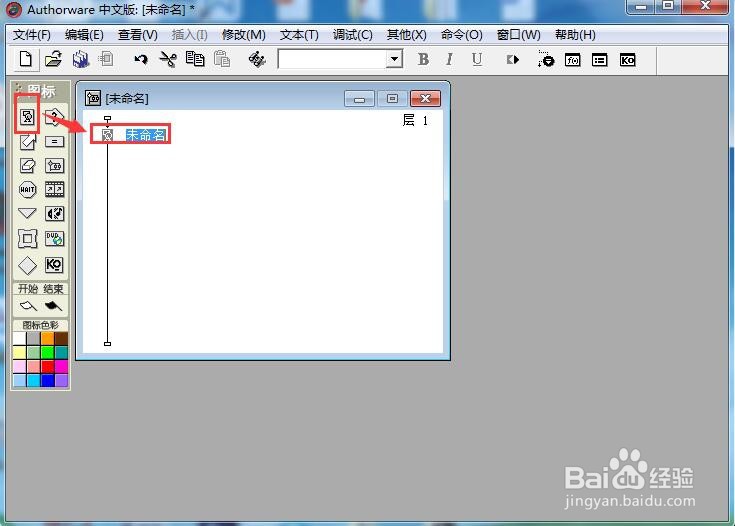
Task: Select the Interaction icon in the palette
Action: click(54, 116)
